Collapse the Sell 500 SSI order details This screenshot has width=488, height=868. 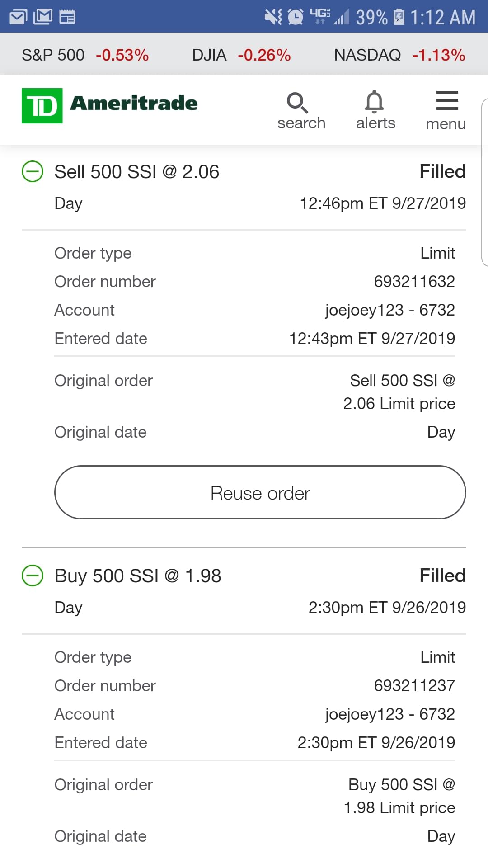click(33, 172)
